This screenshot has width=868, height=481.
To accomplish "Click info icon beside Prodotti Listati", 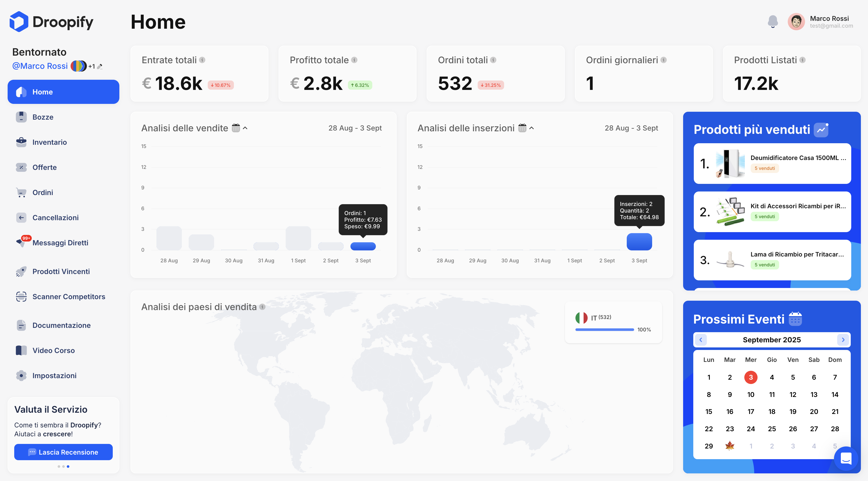I will [803, 60].
